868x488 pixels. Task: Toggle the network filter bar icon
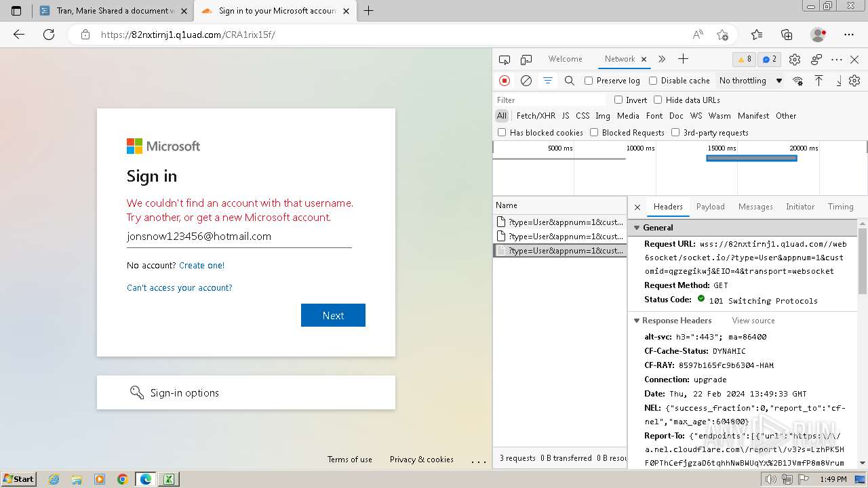point(547,81)
